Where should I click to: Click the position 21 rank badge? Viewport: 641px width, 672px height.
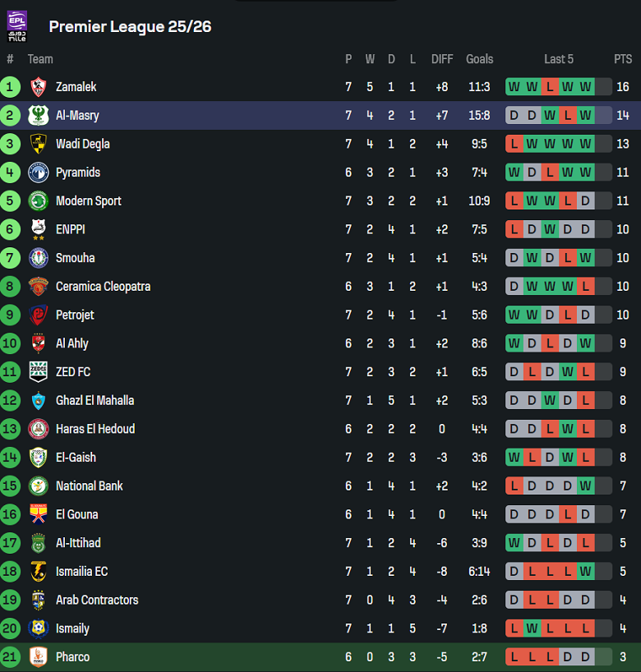(11, 657)
